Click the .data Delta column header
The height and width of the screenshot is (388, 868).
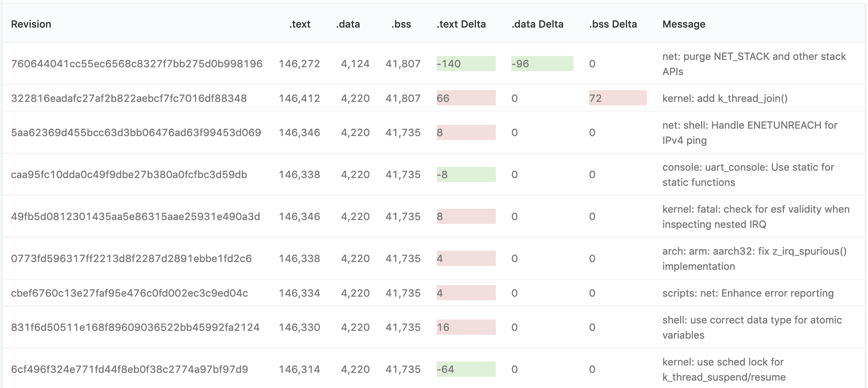pyautogui.click(x=537, y=24)
